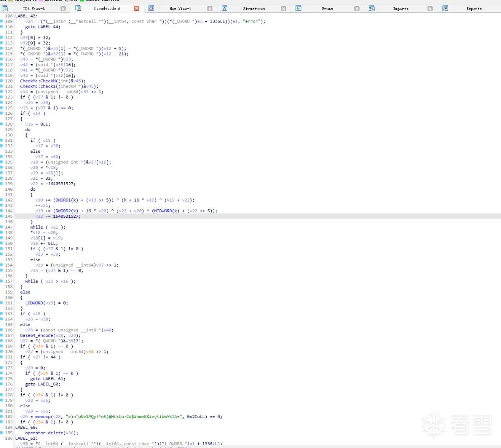The width and height of the screenshot is (501, 448).
Task: Click the Hex View-1 tab icon
Action: [x=151, y=8]
